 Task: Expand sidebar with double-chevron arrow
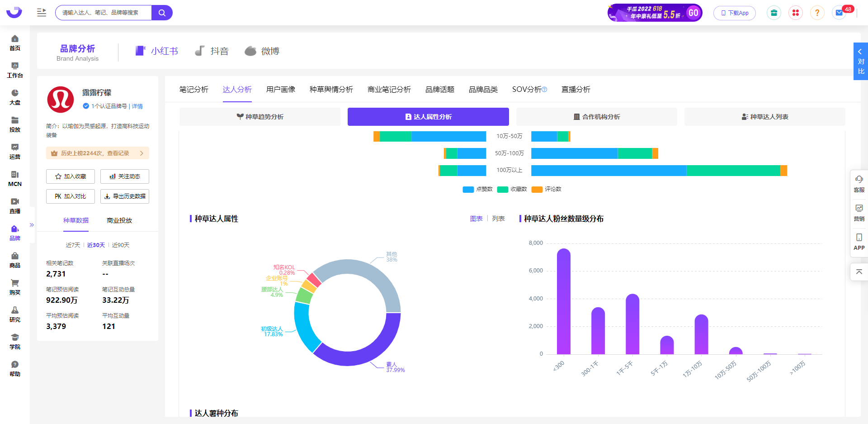coord(32,225)
